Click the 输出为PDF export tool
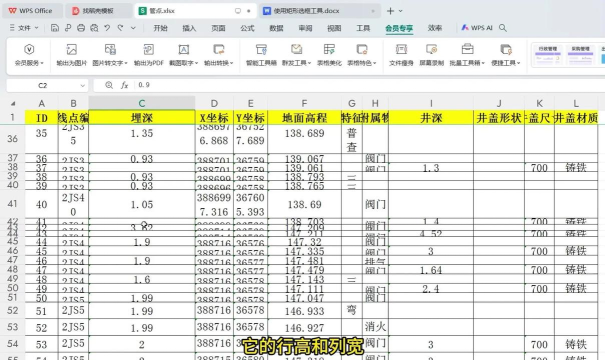The width and height of the screenshot is (605, 360). point(149,54)
